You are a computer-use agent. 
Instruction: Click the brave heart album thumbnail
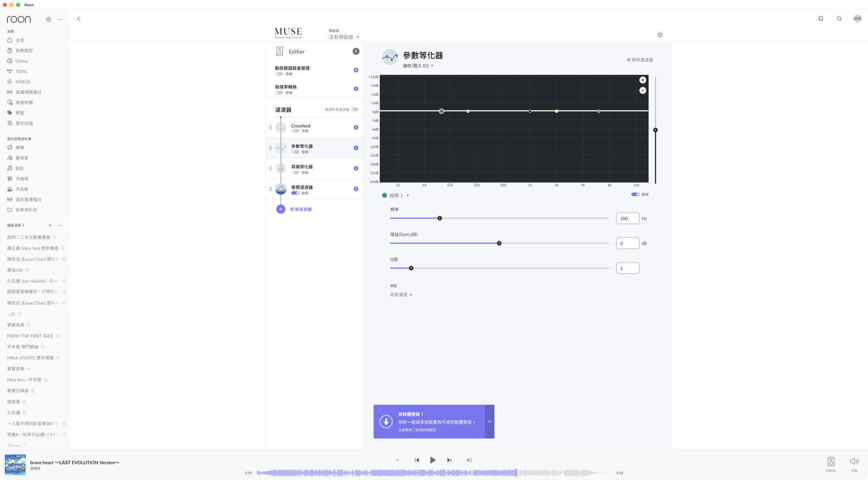coord(15,465)
